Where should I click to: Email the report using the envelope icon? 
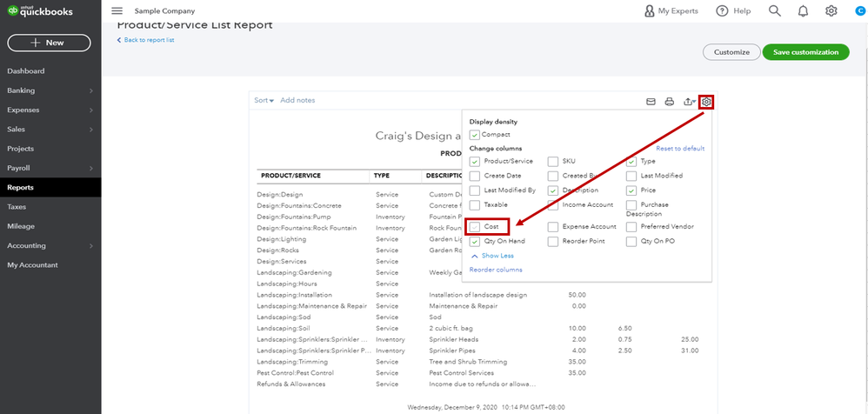coord(651,102)
